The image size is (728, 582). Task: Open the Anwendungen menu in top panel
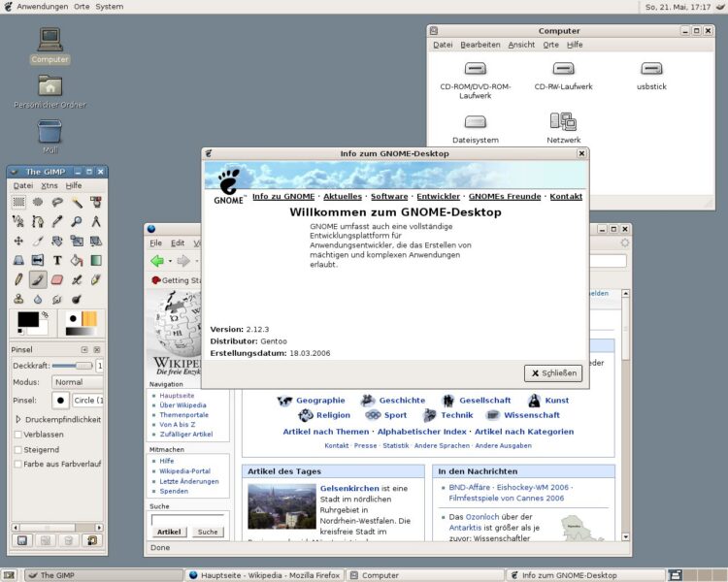(43, 7)
